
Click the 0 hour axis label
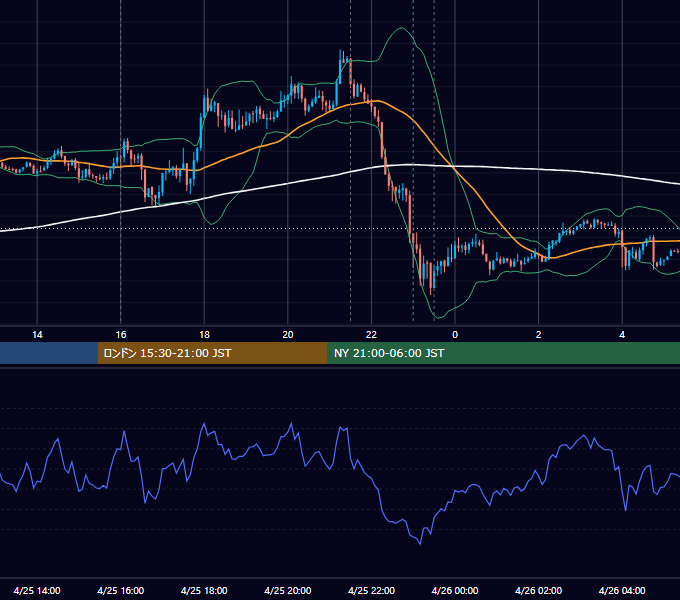tap(455, 335)
